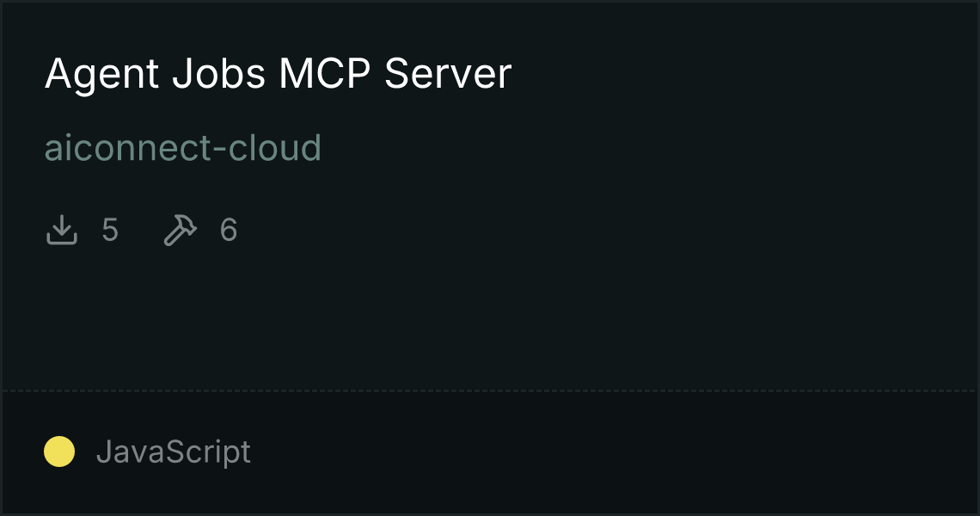
Task: Click the dashed divider above JavaScript
Action: (490, 391)
